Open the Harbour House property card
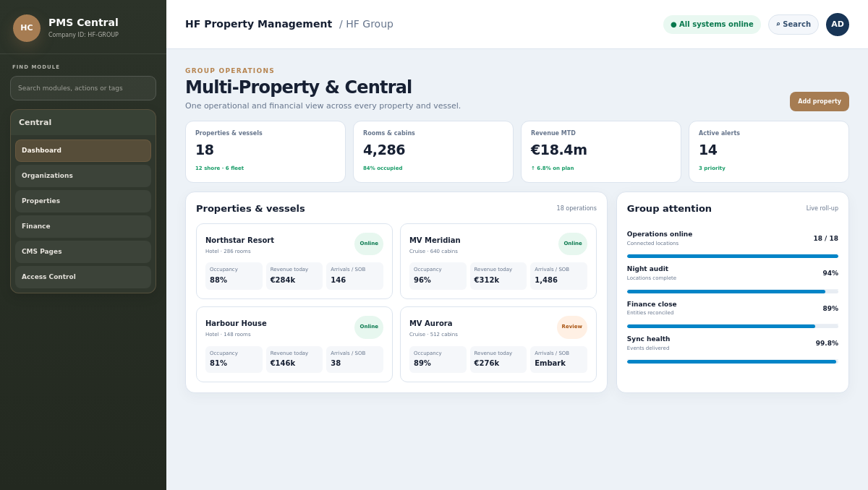This screenshot has width=868, height=490. coord(294,345)
